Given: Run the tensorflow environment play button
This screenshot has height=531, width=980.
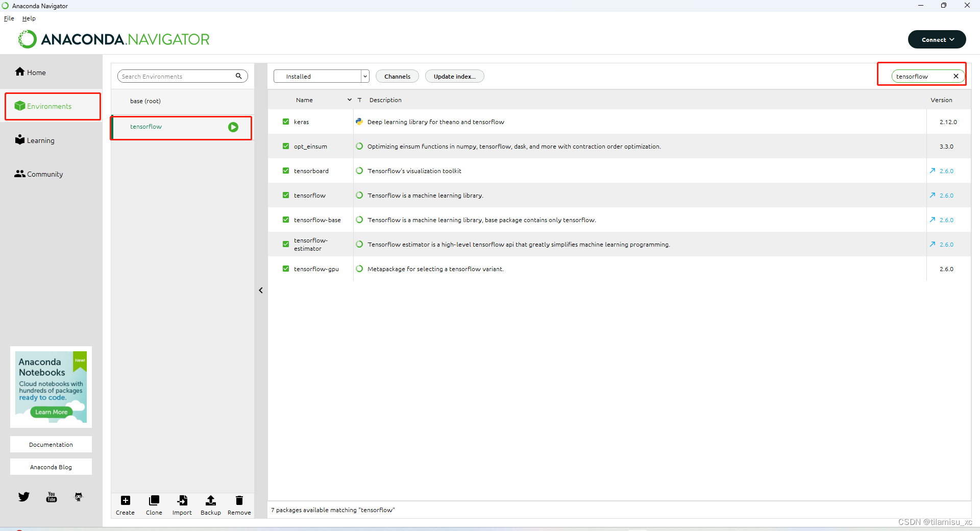Looking at the screenshot, I should (233, 127).
